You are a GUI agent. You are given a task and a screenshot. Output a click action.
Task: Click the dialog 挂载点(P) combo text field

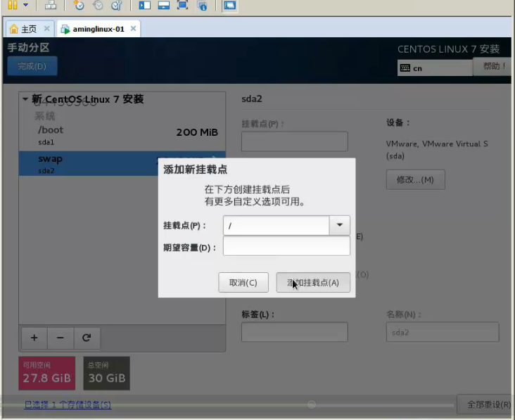point(276,226)
